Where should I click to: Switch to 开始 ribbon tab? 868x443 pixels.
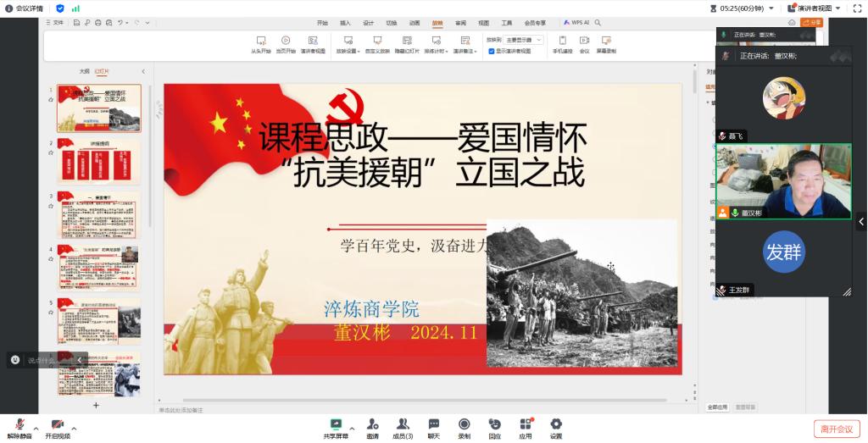pos(322,23)
